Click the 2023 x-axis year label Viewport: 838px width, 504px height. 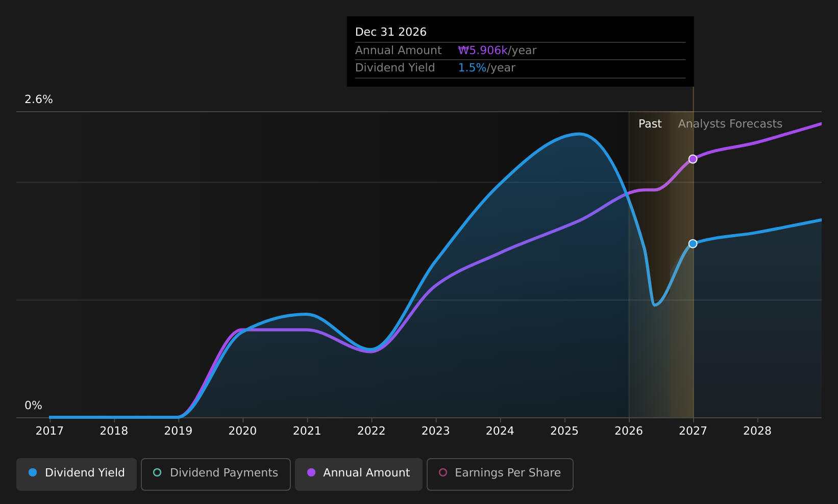(436, 431)
